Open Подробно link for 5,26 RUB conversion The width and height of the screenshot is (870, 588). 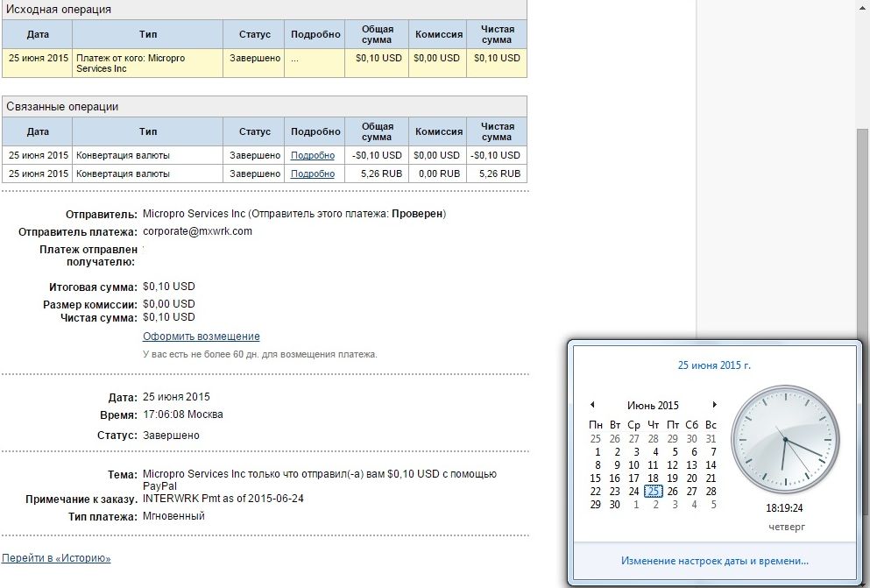pyautogui.click(x=313, y=174)
